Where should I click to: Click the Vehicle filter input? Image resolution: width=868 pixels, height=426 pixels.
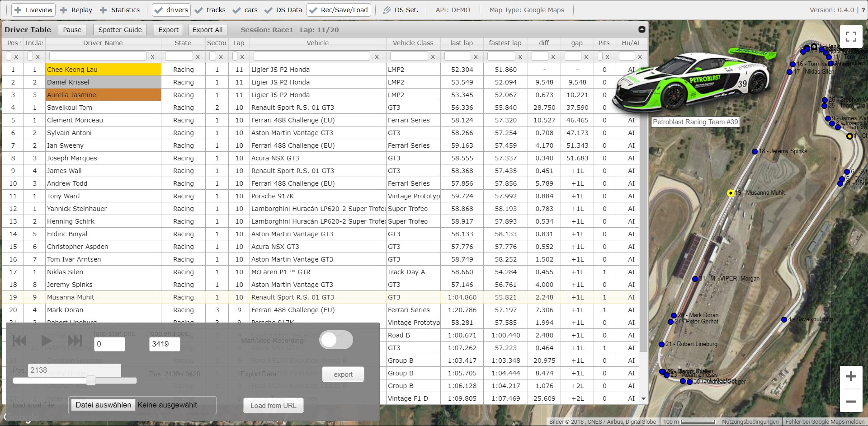coord(312,56)
